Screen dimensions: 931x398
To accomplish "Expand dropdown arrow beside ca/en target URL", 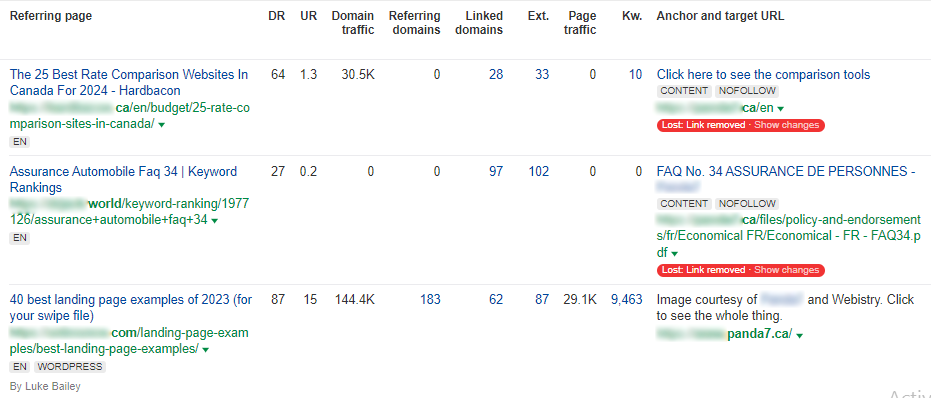I will coord(781,109).
